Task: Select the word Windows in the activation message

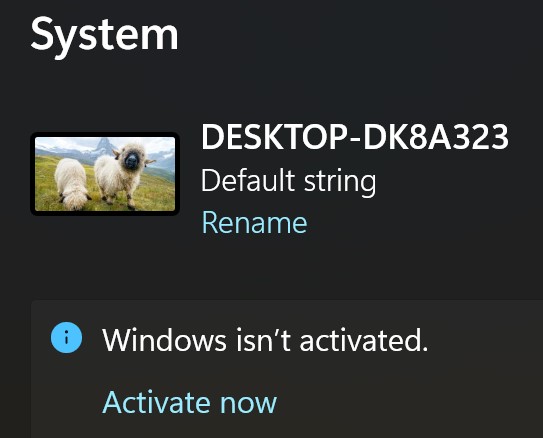Action: [x=164, y=340]
